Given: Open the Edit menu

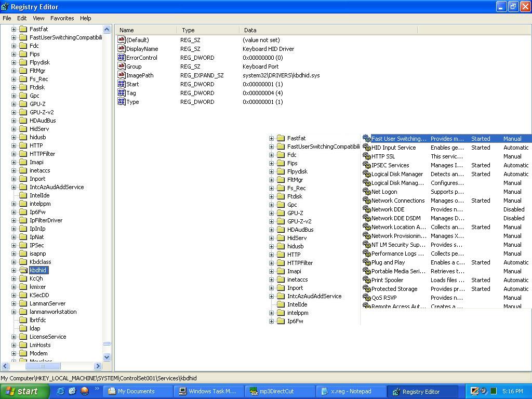Looking at the screenshot, I should click(x=22, y=18).
